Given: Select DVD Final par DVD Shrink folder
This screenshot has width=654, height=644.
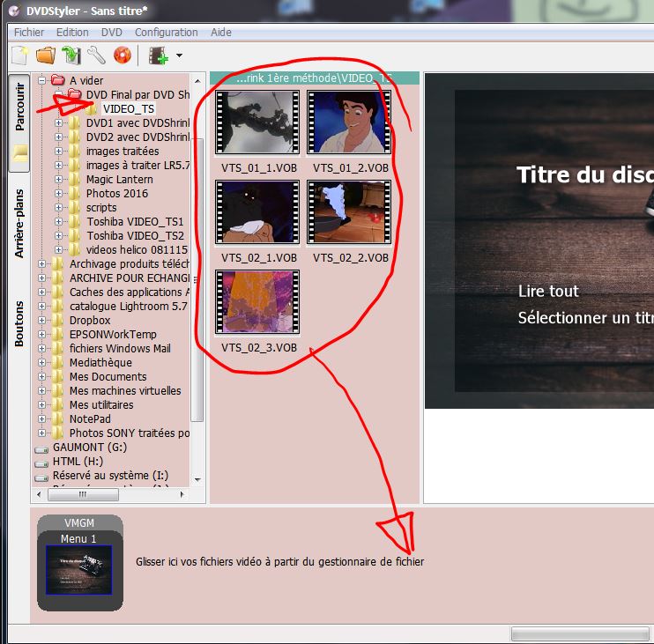Looking at the screenshot, I should [x=137, y=94].
